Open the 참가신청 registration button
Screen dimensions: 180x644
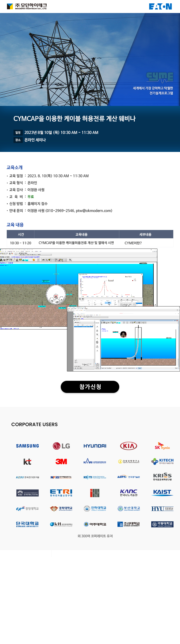pos(90,387)
